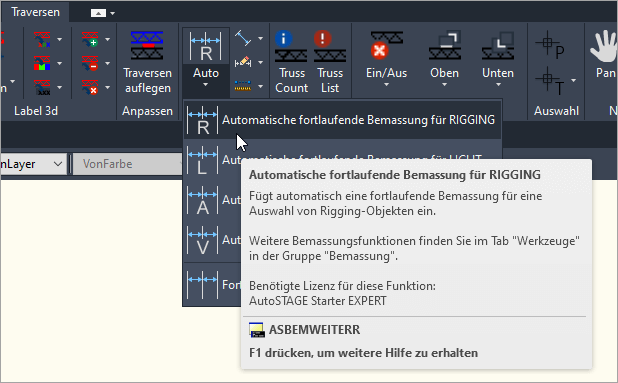The width and height of the screenshot is (618, 383).
Task: Open the VonFarbe color dropdown
Action: [x=128, y=164]
